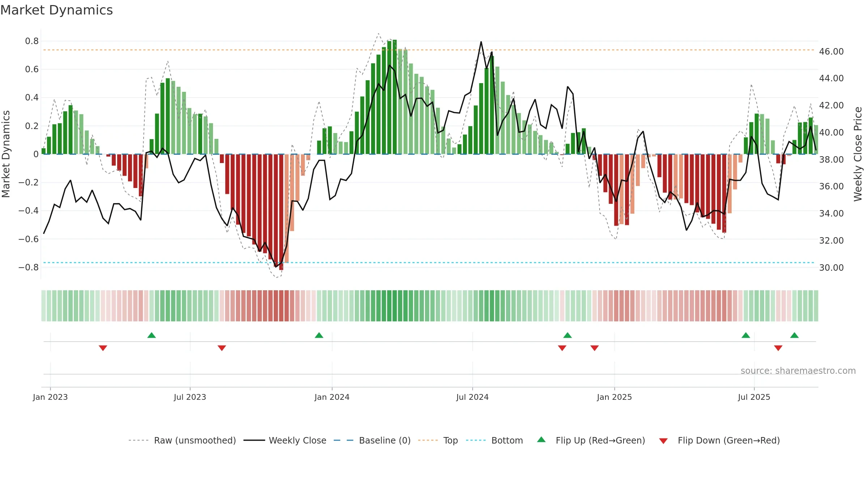This screenshot has width=868, height=488.
Task: Click the green flip-up marker just before Jul 2025
Action: tap(746, 335)
